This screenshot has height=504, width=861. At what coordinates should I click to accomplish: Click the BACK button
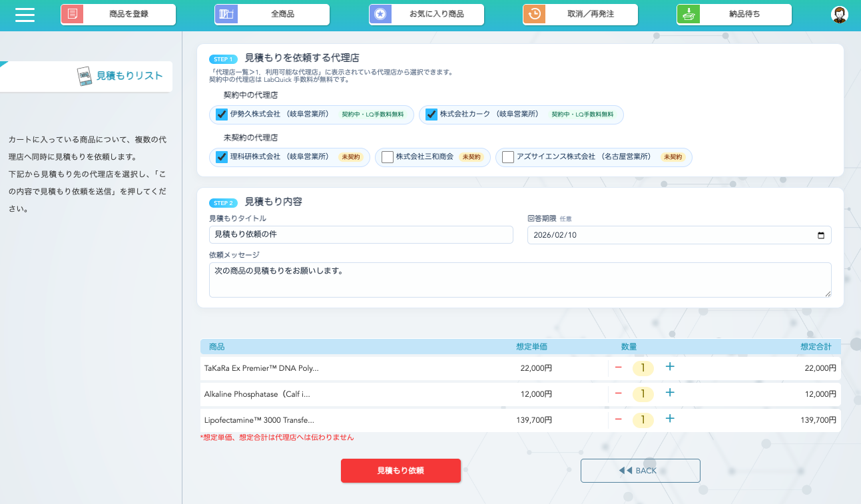tap(640, 470)
